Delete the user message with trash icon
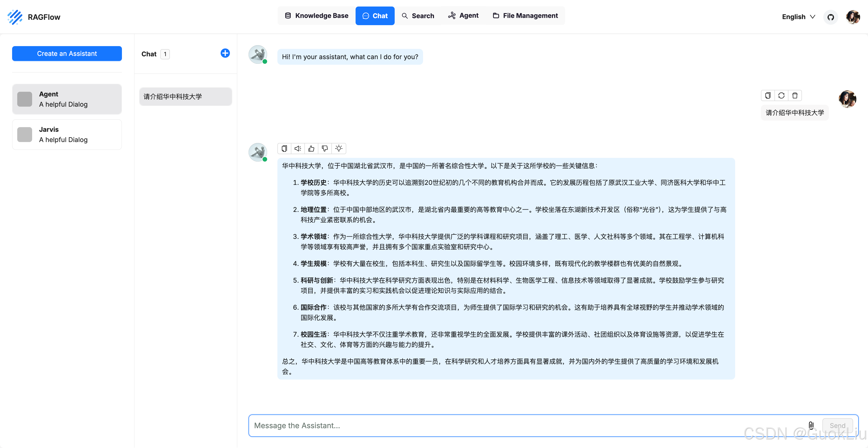The height and width of the screenshot is (448, 868). (795, 95)
